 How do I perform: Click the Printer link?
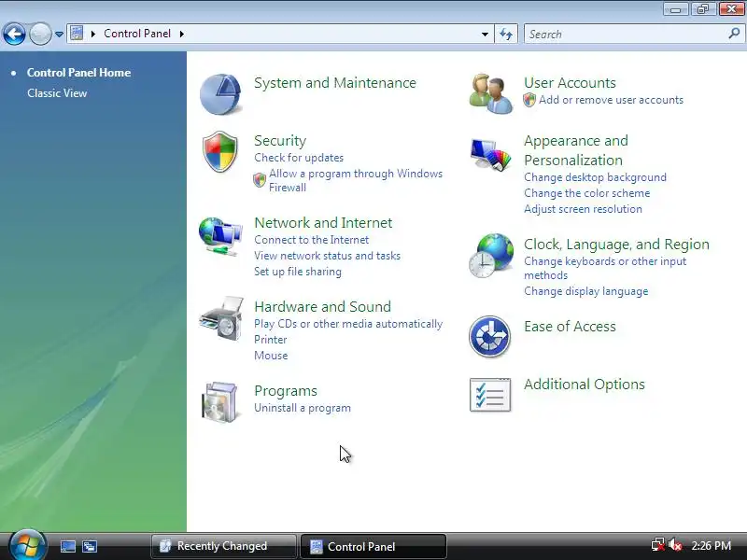(x=271, y=340)
